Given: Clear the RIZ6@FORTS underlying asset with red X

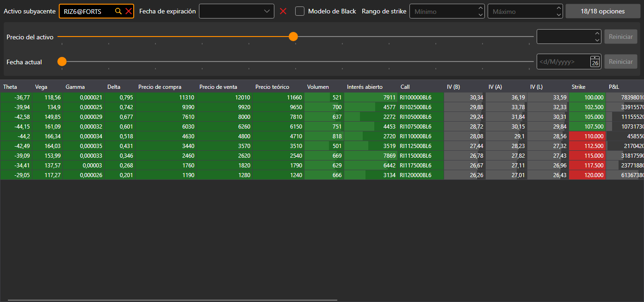Looking at the screenshot, I should (129, 11).
